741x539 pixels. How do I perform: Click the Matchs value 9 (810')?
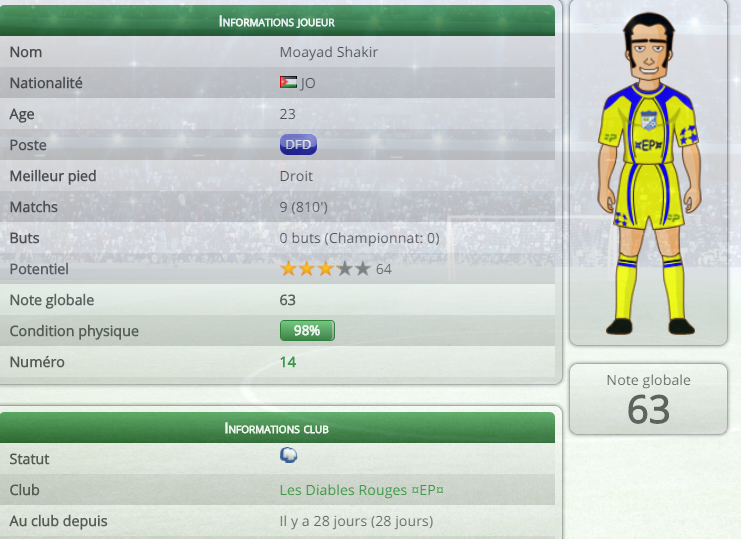(x=303, y=207)
